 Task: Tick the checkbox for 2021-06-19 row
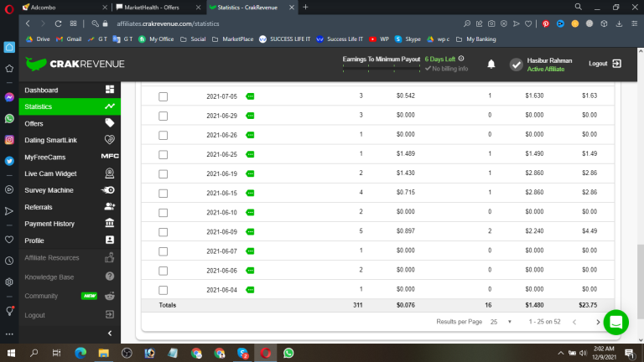pos(163,174)
